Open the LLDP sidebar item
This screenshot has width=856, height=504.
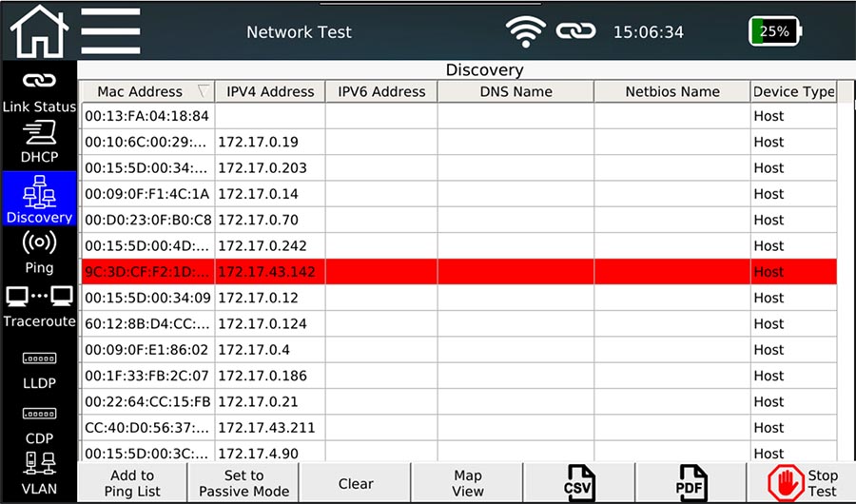point(39,370)
